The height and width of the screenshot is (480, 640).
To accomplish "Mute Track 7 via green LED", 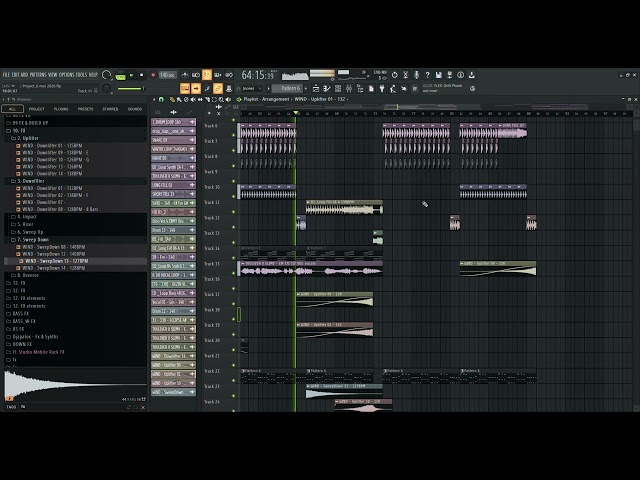I will pyautogui.click(x=234, y=150).
